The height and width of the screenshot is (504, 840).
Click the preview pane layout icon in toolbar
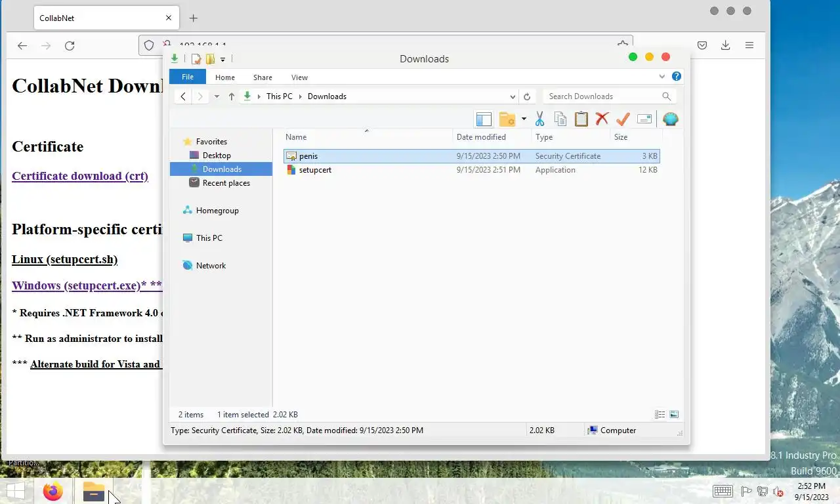(484, 119)
